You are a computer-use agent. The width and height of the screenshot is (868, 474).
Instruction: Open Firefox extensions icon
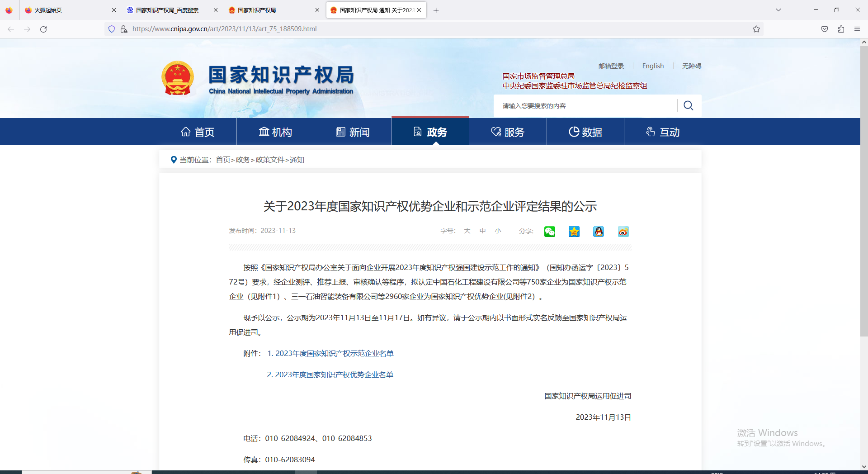click(841, 29)
